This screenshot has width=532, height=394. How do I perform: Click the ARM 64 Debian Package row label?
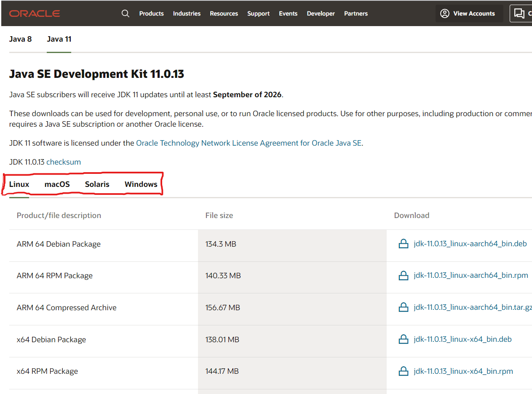click(x=59, y=244)
